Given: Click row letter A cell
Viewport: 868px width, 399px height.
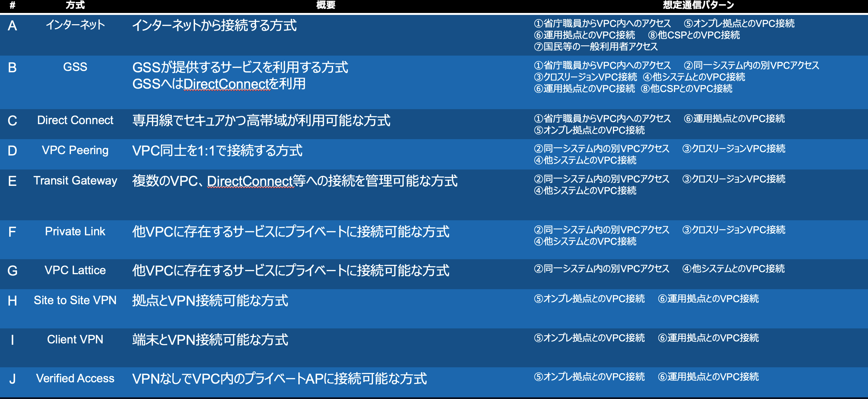Looking at the screenshot, I should click(x=12, y=26).
